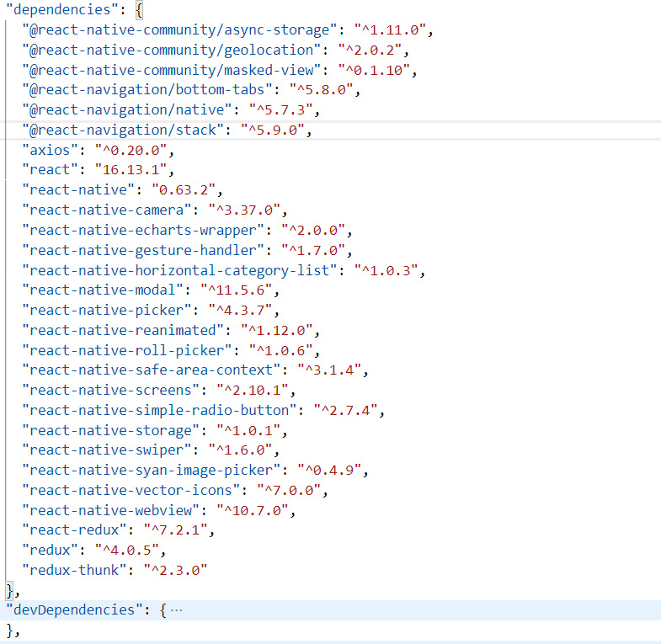Viewport: 661px width, 644px height.
Task: Select "react-native-echarts-wrapper" package name
Action: [143, 230]
